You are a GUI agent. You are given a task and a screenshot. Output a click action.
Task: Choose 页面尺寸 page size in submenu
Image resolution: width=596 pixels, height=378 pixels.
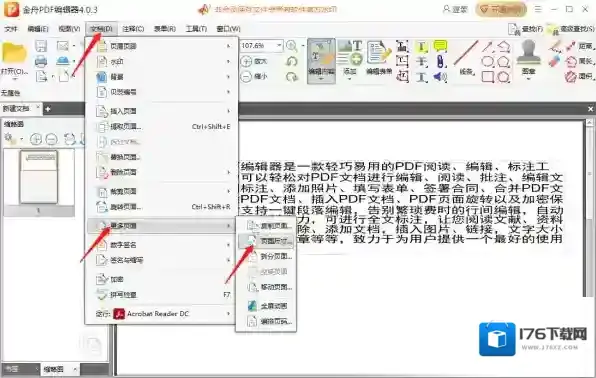(266, 241)
